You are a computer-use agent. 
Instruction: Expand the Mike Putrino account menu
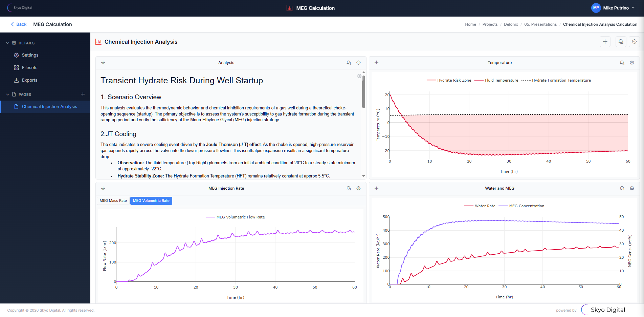pyautogui.click(x=614, y=8)
